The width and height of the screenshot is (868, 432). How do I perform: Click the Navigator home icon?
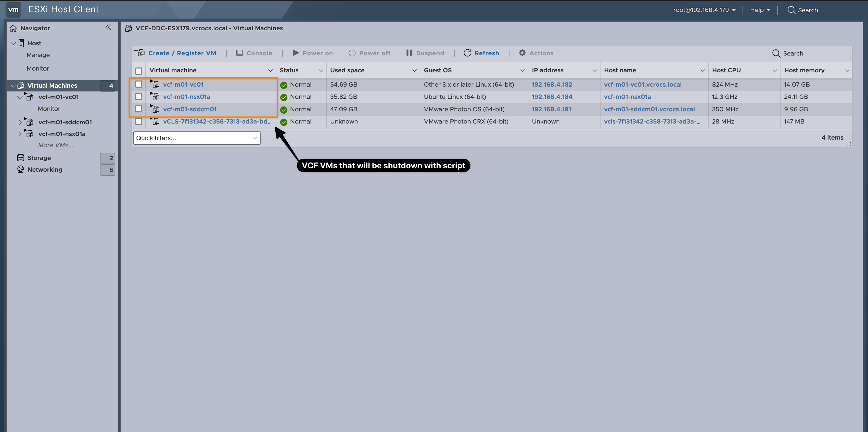pos(13,28)
